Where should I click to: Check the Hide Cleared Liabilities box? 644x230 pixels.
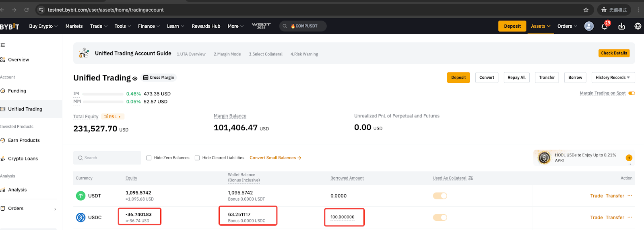click(x=197, y=158)
